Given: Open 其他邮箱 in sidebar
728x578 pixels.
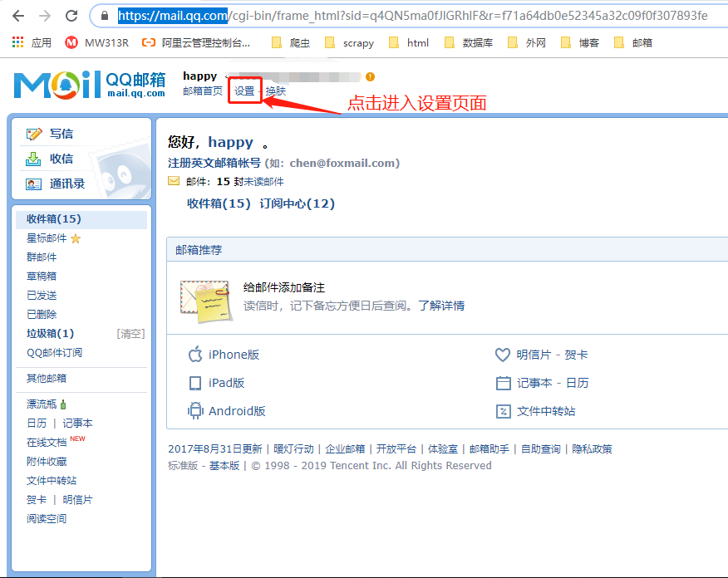Looking at the screenshot, I should tap(47, 378).
